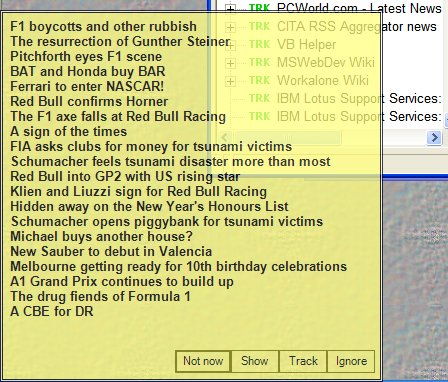Screen dimensions: 448x382
Task: Expand the VB Helper feed node
Action: click(230, 45)
